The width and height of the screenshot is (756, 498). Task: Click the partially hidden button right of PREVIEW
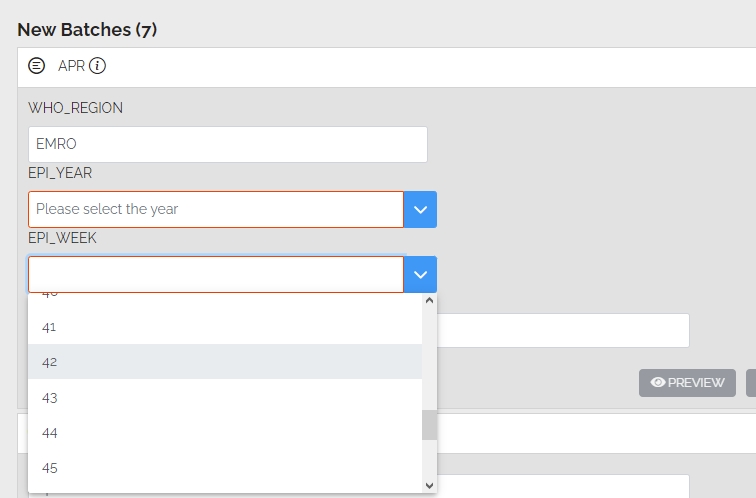751,383
